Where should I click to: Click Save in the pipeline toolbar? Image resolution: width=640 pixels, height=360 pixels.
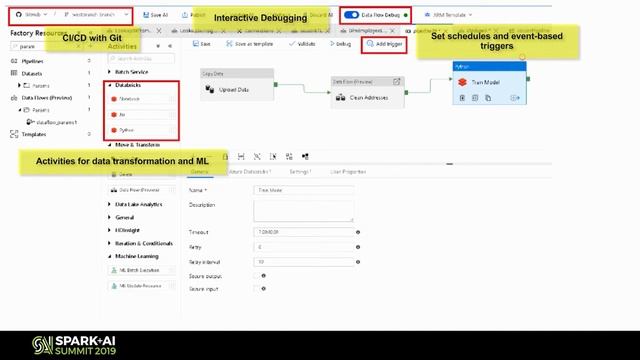tap(202, 44)
